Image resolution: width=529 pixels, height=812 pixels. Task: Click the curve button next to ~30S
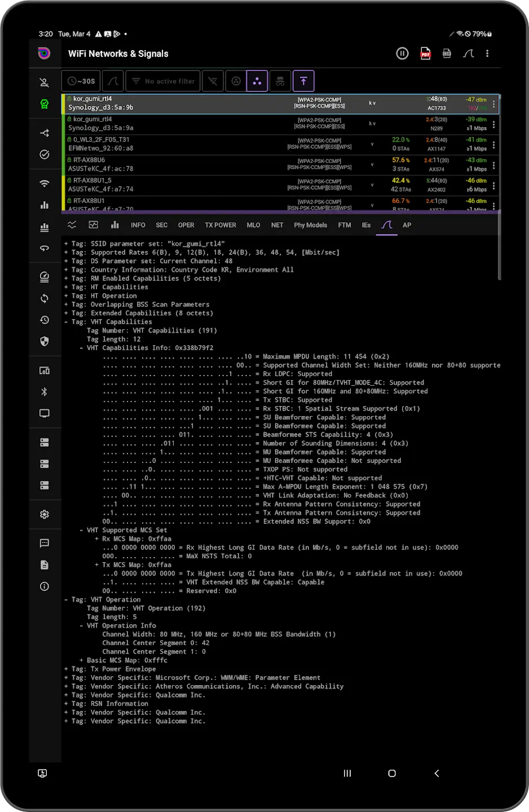[113, 81]
